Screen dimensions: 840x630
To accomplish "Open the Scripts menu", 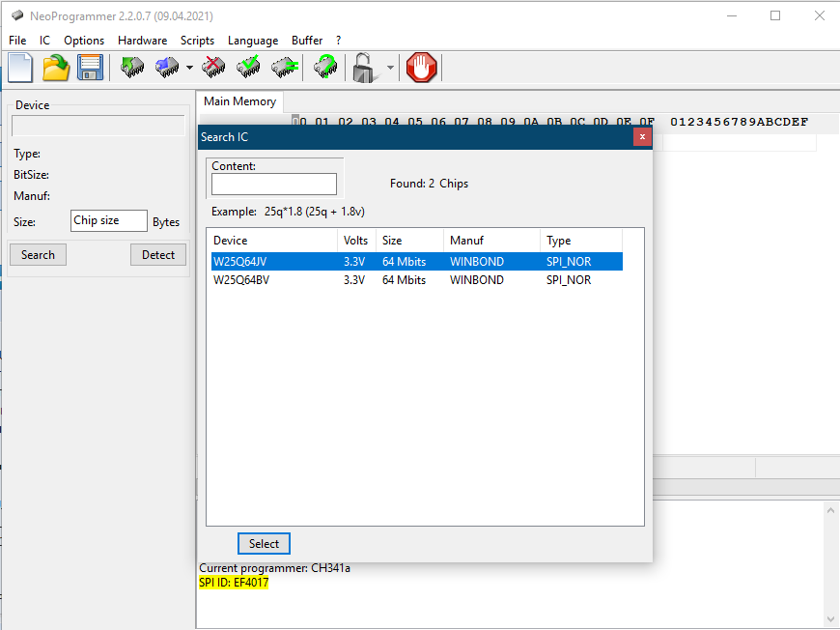I will [x=197, y=41].
